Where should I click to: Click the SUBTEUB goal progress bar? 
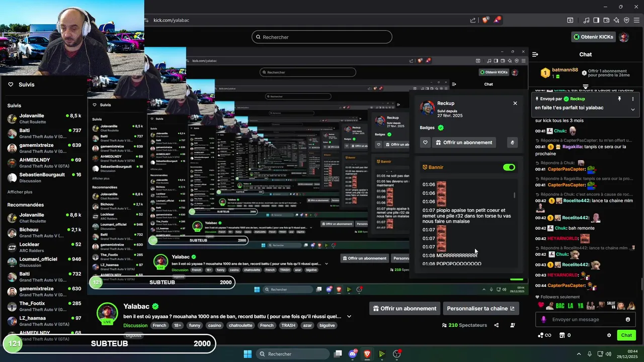109,343
